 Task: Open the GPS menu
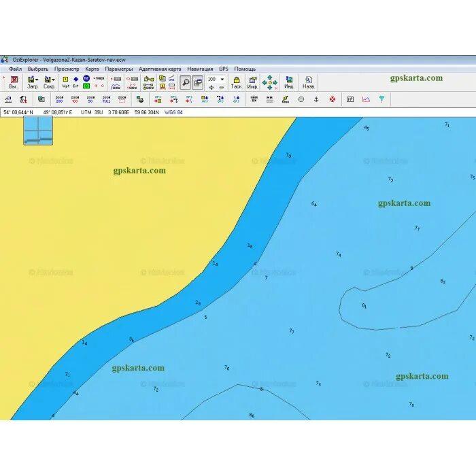point(224,69)
